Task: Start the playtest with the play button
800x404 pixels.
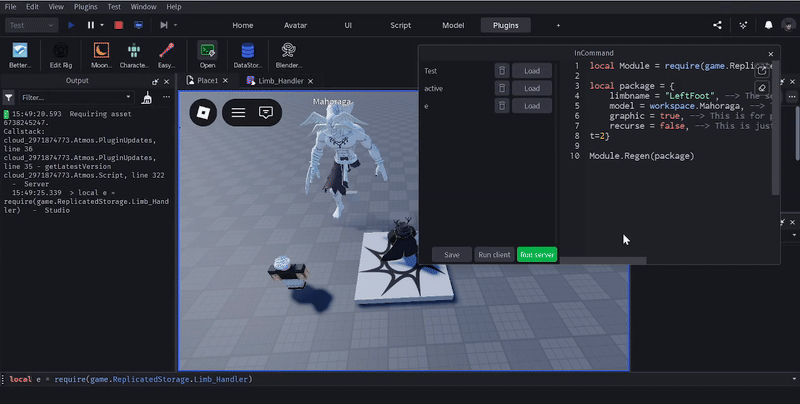Action: [71, 25]
